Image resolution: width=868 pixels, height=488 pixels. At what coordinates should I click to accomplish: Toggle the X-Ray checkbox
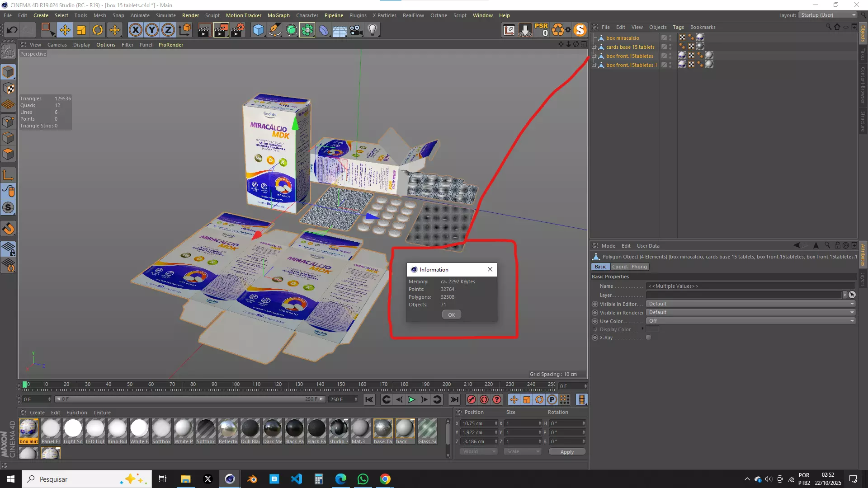pos(648,338)
